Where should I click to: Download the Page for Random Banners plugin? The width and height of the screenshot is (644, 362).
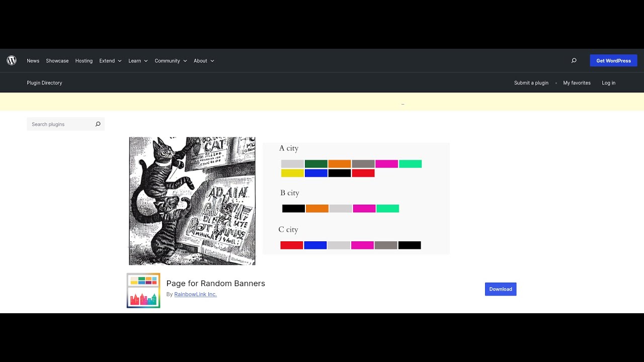[501, 289]
